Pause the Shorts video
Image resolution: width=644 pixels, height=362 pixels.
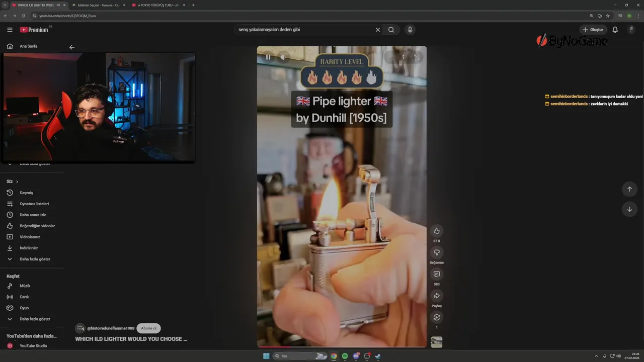pyautogui.click(x=268, y=57)
